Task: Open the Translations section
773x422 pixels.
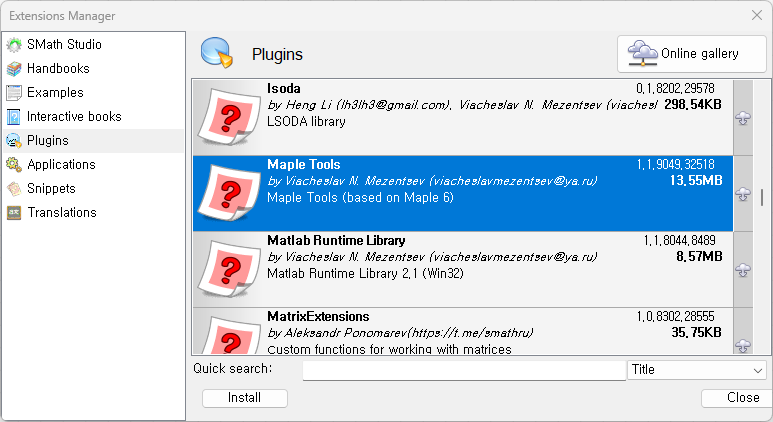Action: pyautogui.click(x=62, y=213)
